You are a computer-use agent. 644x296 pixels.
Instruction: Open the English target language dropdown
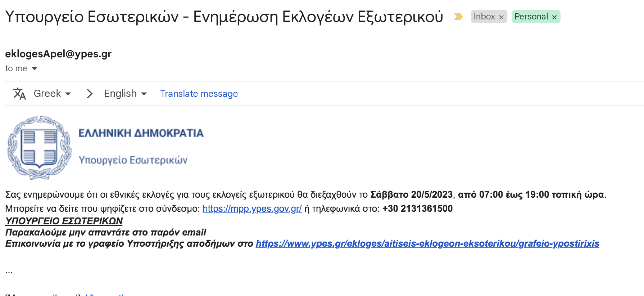click(x=126, y=94)
